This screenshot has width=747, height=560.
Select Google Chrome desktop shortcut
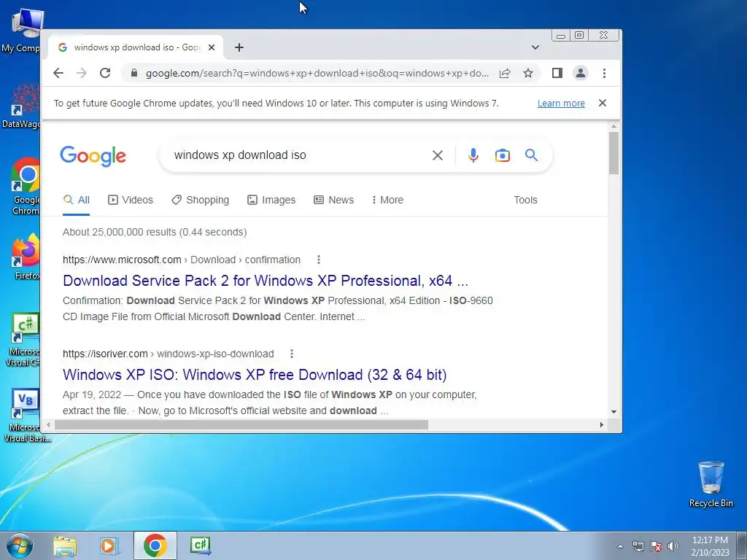pyautogui.click(x=26, y=187)
